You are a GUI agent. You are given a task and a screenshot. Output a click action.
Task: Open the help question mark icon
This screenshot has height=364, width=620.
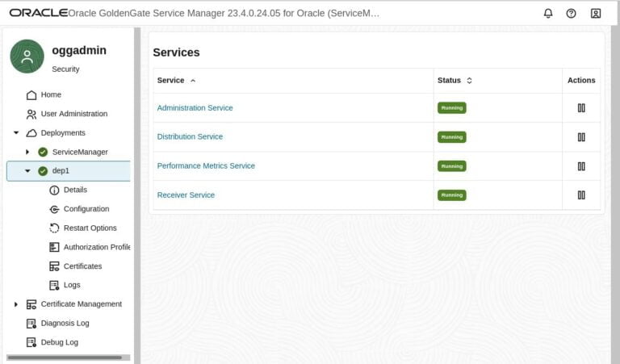click(572, 14)
